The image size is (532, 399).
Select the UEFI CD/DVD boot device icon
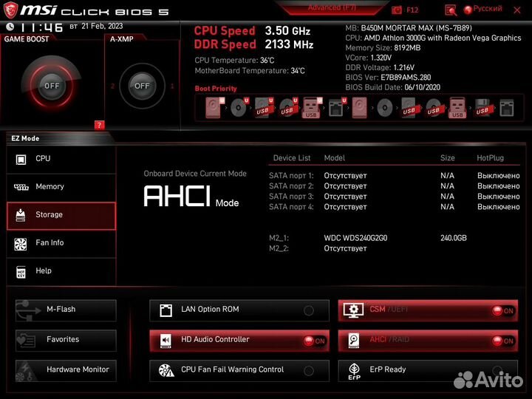[239, 108]
